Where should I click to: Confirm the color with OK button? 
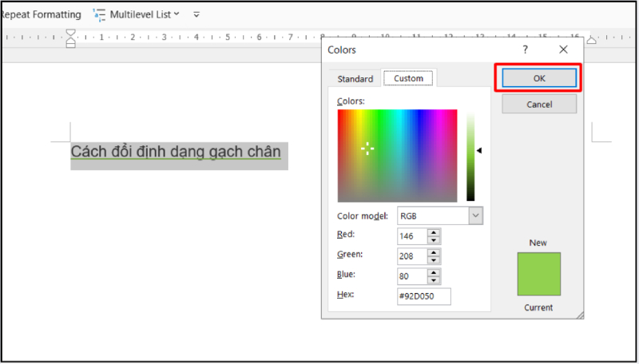click(539, 78)
